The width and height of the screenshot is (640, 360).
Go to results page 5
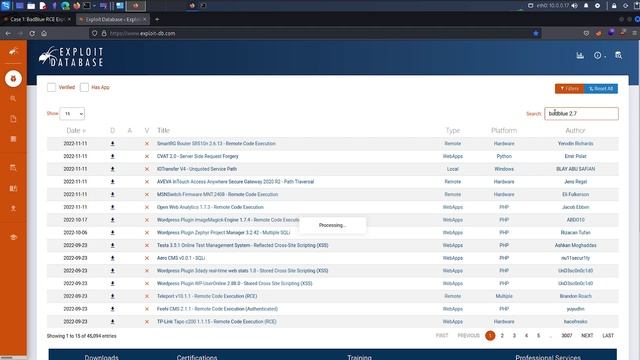[x=538, y=336]
